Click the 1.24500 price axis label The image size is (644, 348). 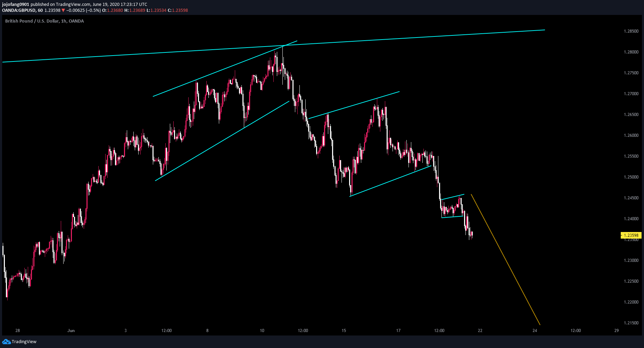pyautogui.click(x=631, y=198)
